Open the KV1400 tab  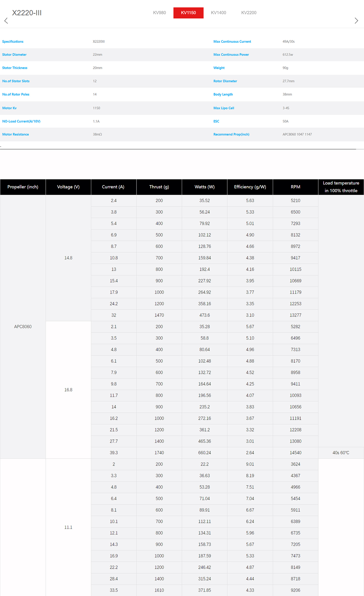[218, 13]
